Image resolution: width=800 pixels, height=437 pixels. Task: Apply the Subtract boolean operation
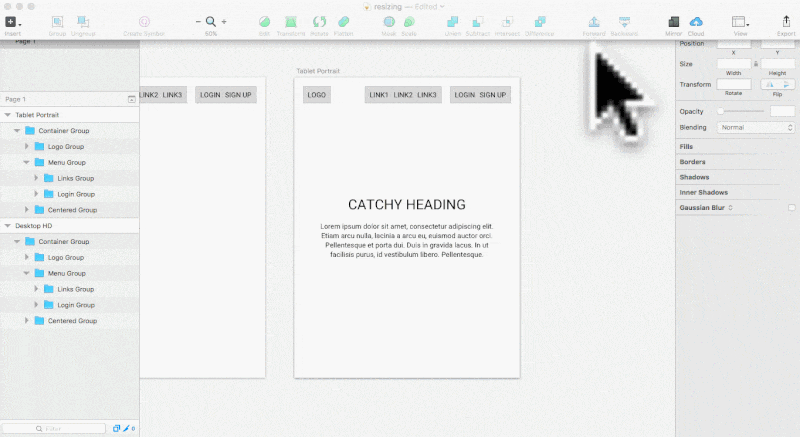[478, 22]
